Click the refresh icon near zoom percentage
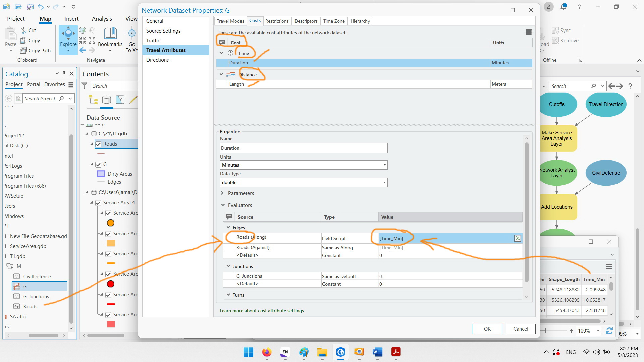644x362 pixels. pos(609,331)
